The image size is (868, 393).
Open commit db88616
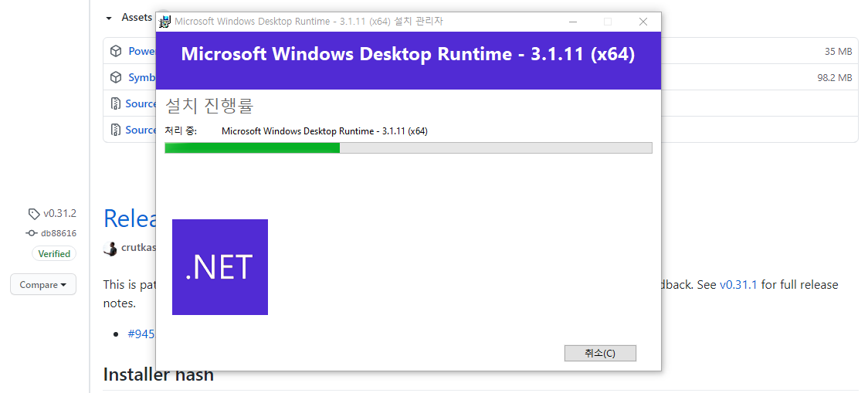coord(58,233)
